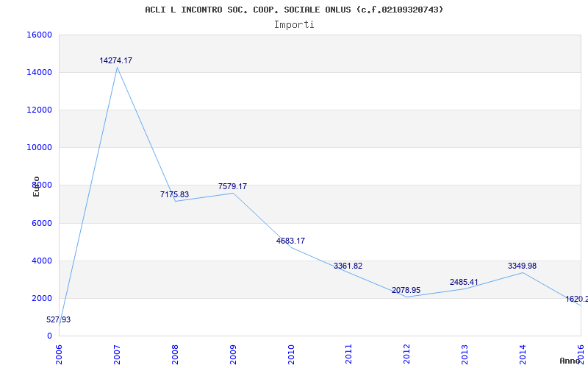Select the 2013 year label
The image size is (588, 368).
[465, 354]
